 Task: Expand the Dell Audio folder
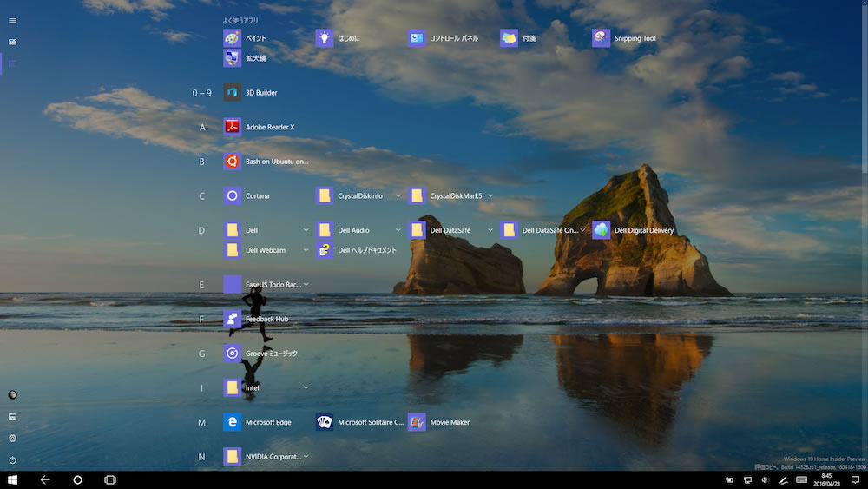coord(398,230)
